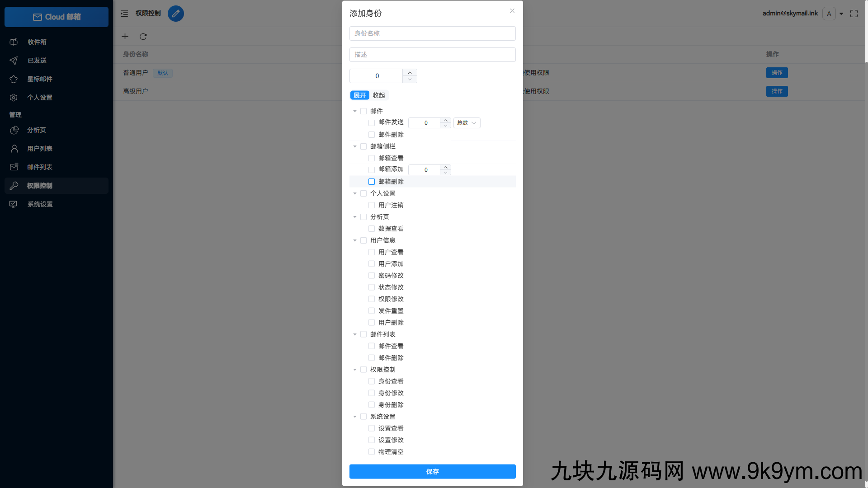The width and height of the screenshot is (868, 488).
Task: Select 已发送 sent mail icon
Action: pos(14,60)
